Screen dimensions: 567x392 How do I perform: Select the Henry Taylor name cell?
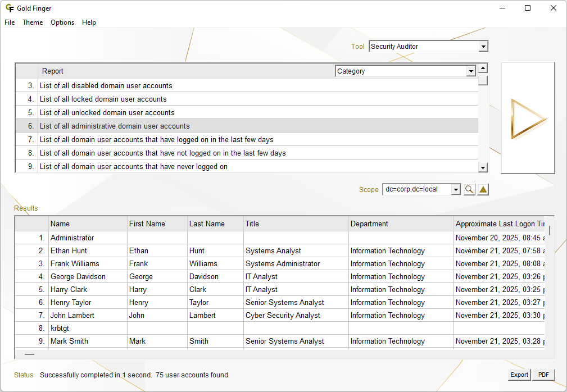[x=88, y=302]
